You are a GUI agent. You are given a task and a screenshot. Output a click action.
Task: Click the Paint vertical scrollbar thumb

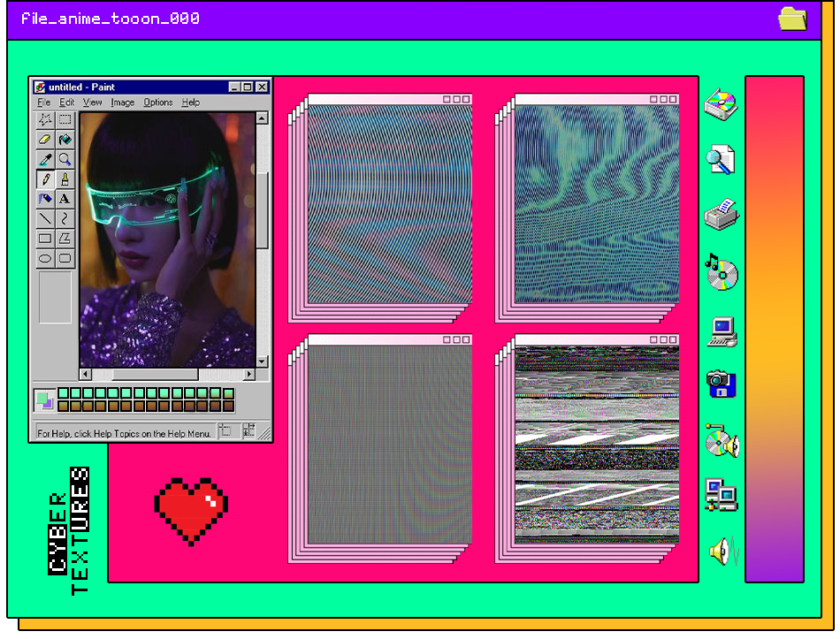pyautogui.click(x=262, y=211)
